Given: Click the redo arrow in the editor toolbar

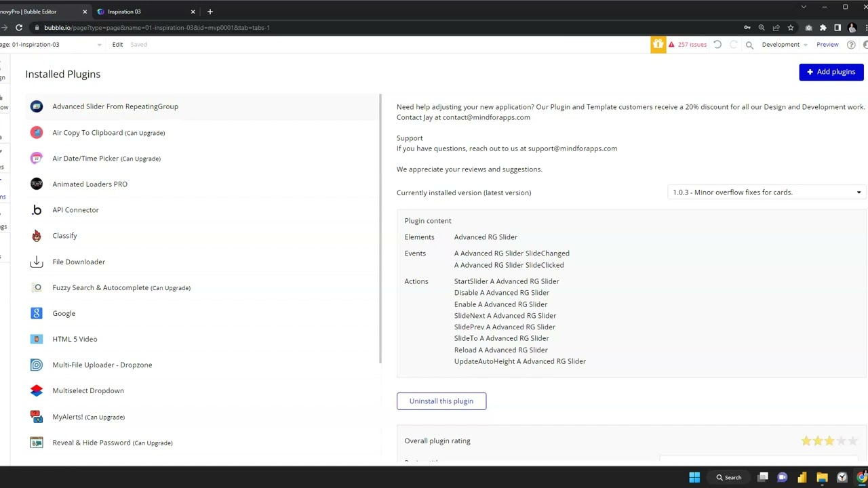Looking at the screenshot, I should pos(734,45).
